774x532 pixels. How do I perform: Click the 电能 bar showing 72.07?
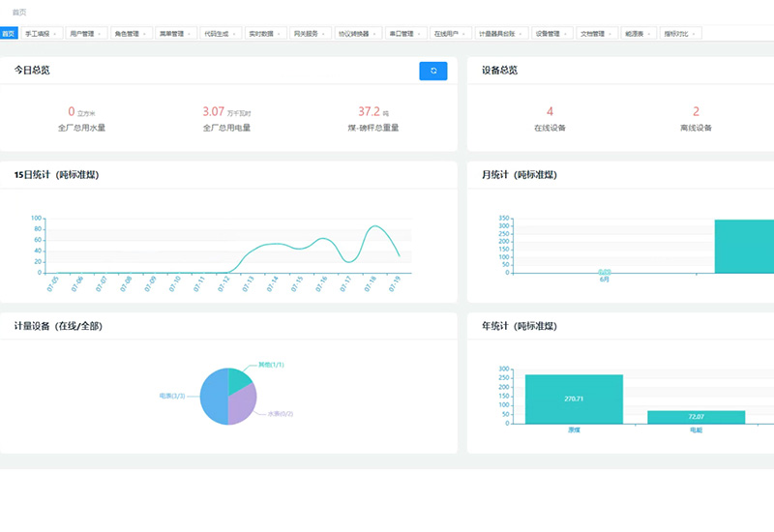[x=696, y=417]
